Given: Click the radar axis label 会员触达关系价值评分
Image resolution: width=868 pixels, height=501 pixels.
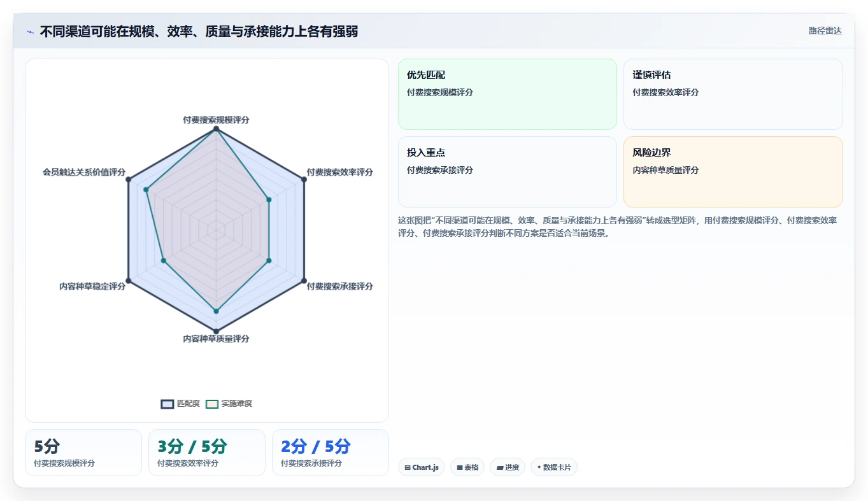Looking at the screenshot, I should click(x=84, y=172).
